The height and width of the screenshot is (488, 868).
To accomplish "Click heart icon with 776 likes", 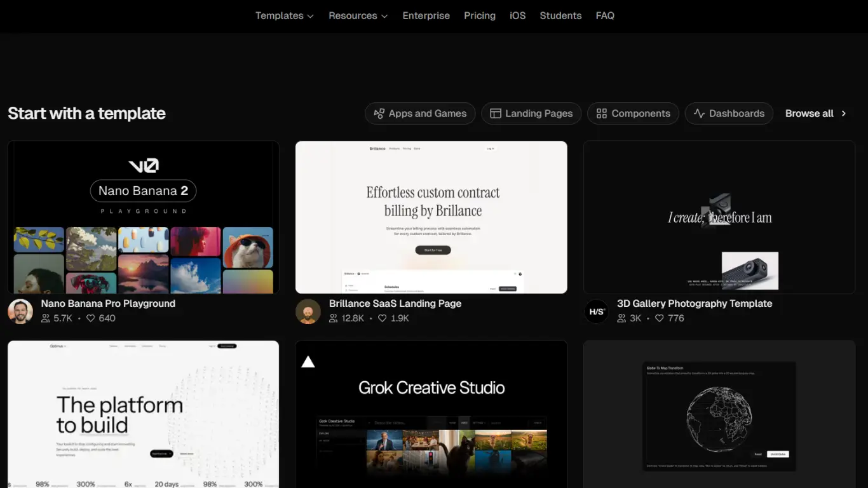I will (659, 318).
